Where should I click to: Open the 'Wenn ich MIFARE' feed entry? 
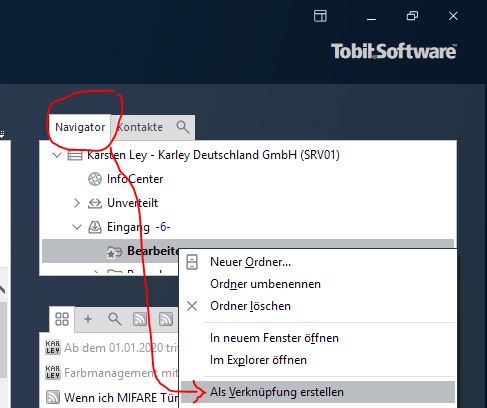(121, 398)
